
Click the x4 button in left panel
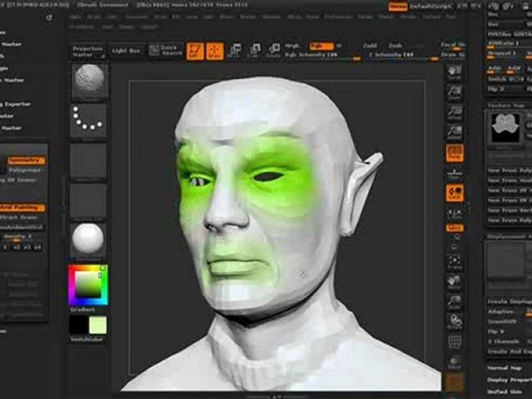[x=37, y=247]
